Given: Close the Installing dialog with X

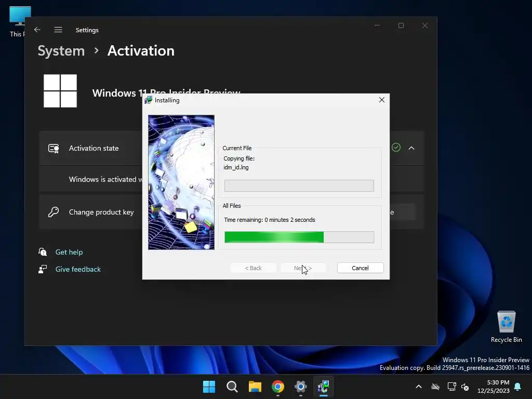Looking at the screenshot, I should click(x=382, y=100).
